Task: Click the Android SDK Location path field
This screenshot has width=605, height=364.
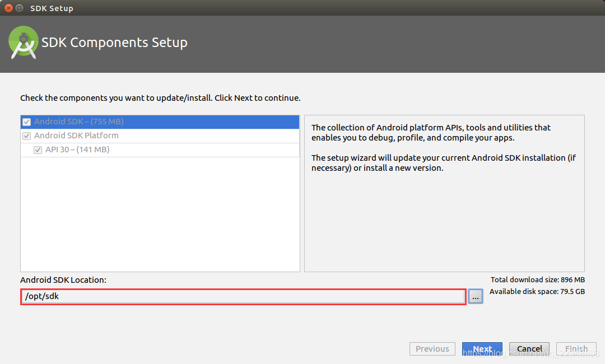Action: pyautogui.click(x=244, y=297)
